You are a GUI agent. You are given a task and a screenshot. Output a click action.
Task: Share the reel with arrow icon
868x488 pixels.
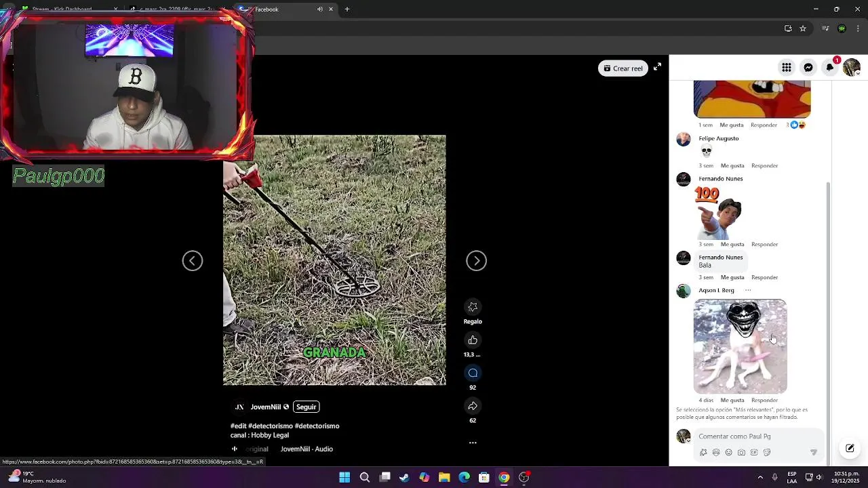(x=473, y=406)
